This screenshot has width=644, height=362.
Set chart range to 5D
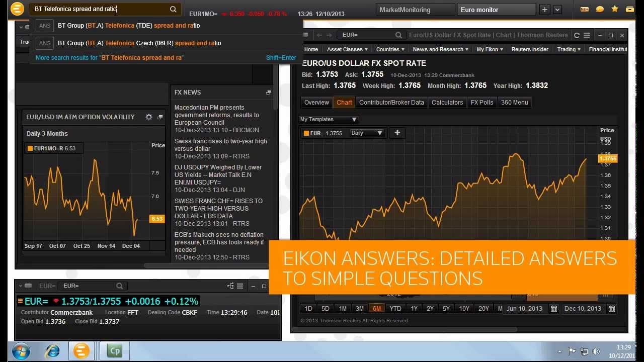click(x=326, y=309)
